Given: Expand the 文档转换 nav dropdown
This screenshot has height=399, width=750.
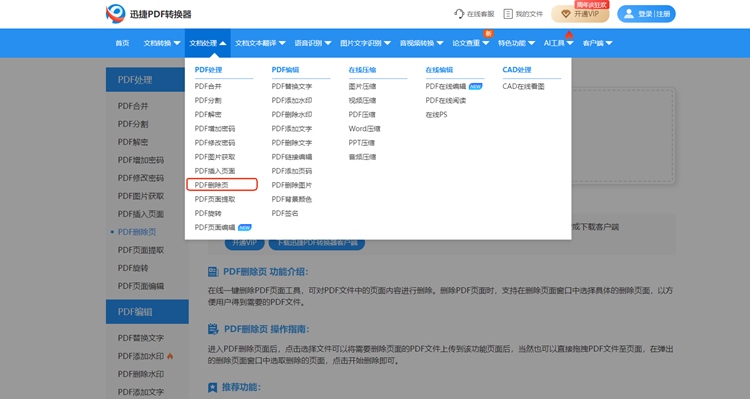Looking at the screenshot, I should tap(162, 43).
